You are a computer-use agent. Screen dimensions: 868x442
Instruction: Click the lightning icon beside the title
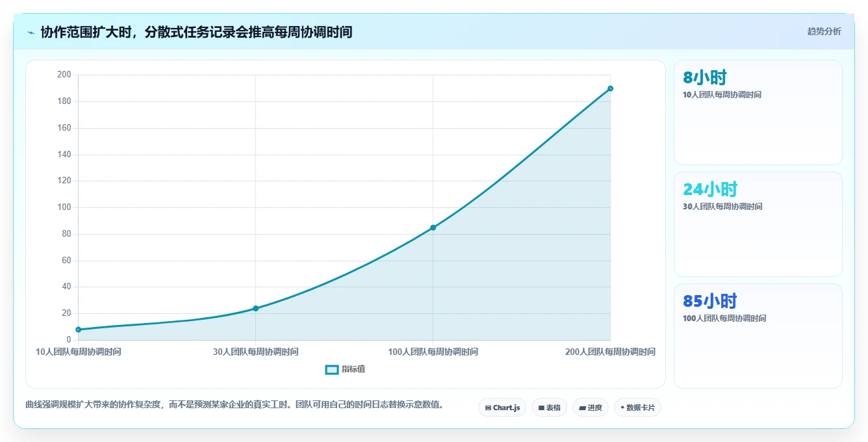(x=31, y=32)
